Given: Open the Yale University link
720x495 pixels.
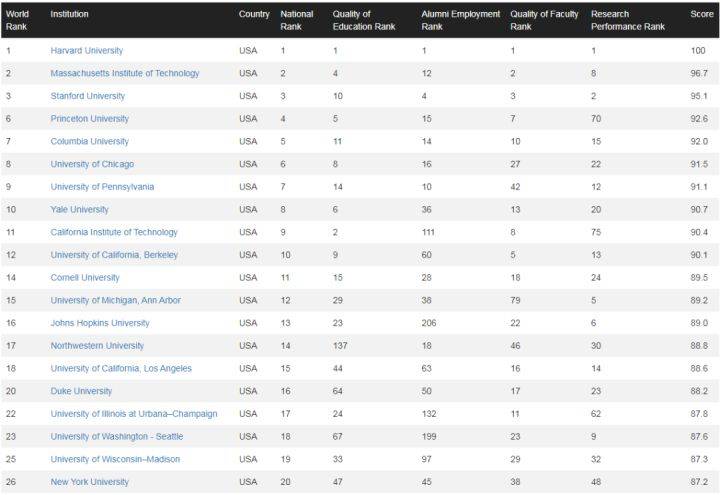Looking at the screenshot, I should coord(79,209).
